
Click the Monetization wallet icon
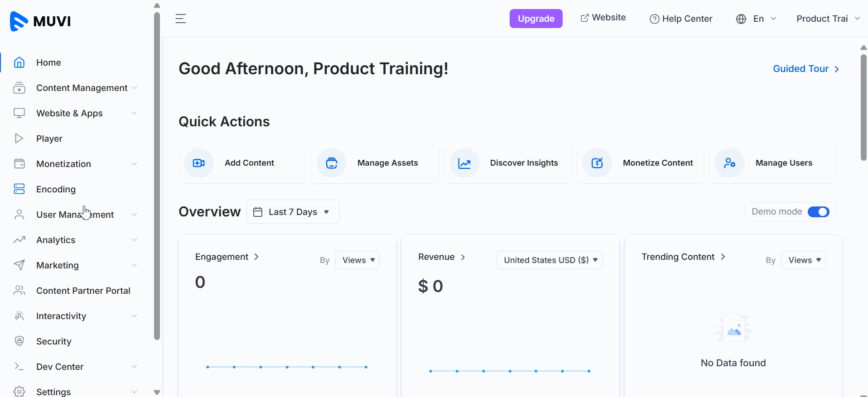pos(19,164)
